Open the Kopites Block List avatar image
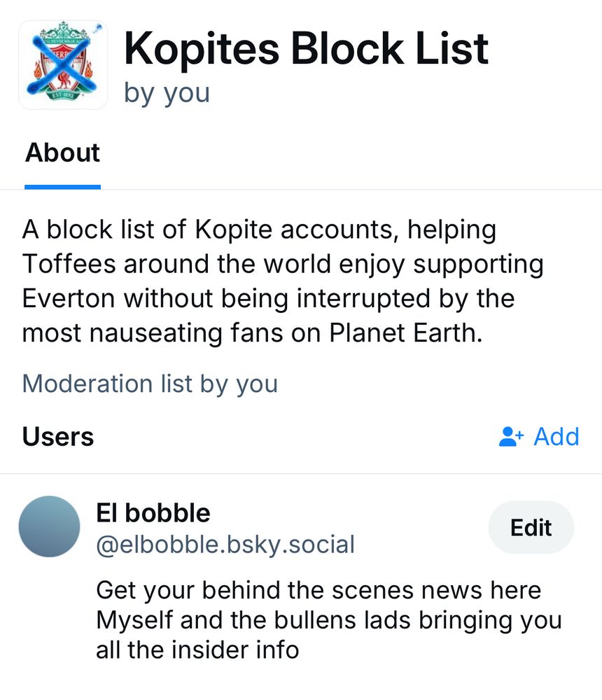This screenshot has height=700, width=602. (63, 64)
